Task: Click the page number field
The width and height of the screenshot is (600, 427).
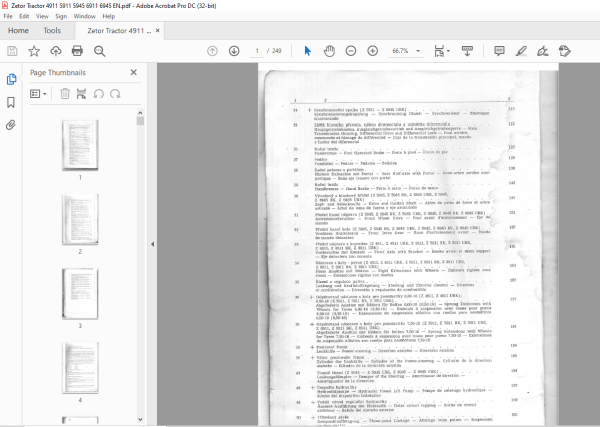Action: (x=257, y=51)
